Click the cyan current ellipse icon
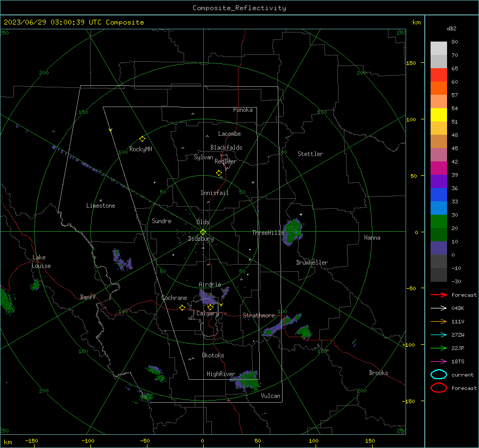The height and width of the screenshot is (448, 479). point(439,374)
